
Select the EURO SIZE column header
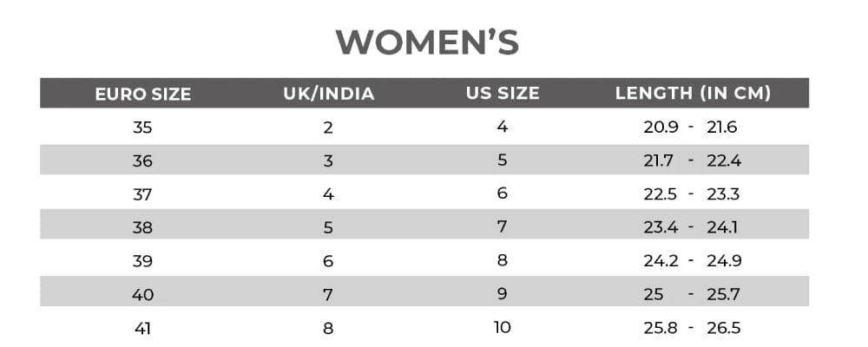tap(143, 94)
